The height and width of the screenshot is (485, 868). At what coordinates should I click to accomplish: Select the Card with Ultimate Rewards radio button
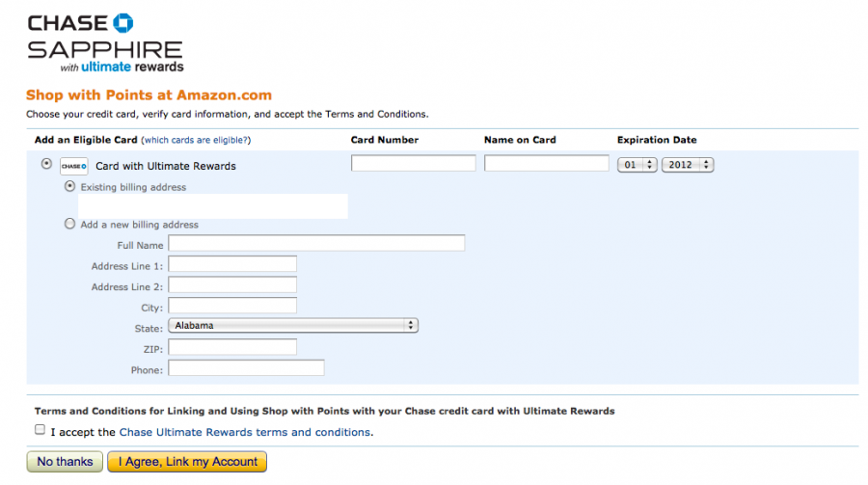(x=46, y=164)
